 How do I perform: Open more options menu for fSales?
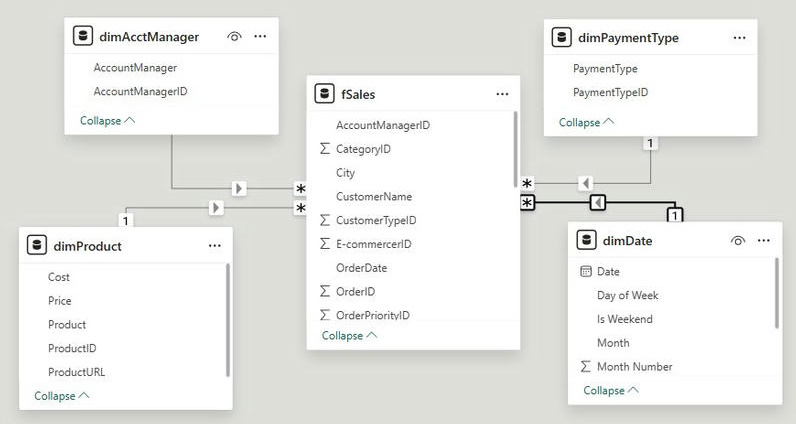(502, 94)
